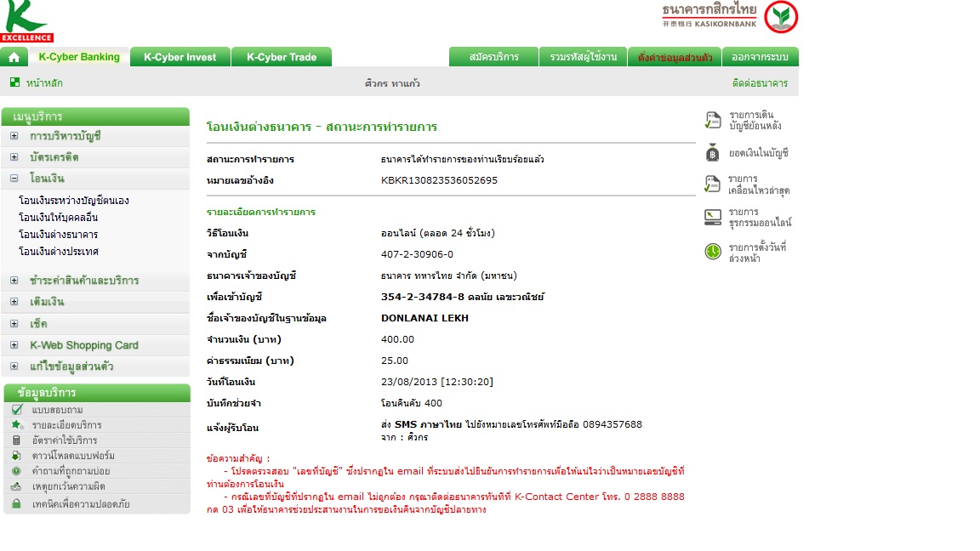
Task: Expand the K-Web Shopping Card section
Action: (x=14, y=345)
